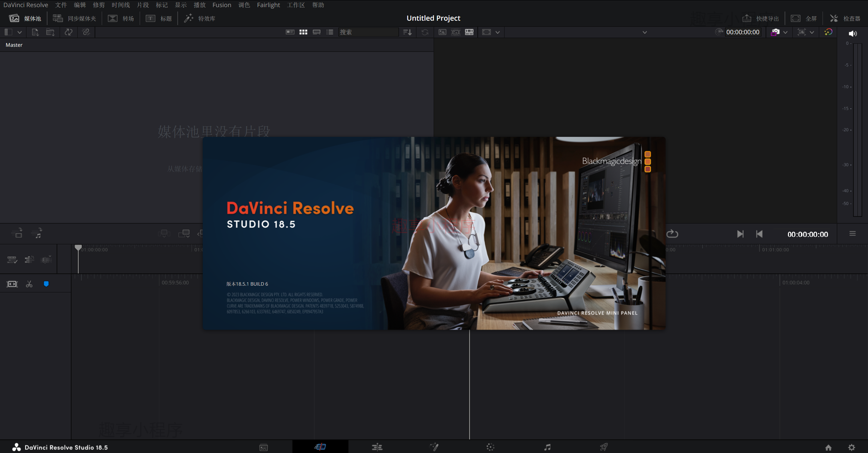Click the blue marker flag icon

pyautogui.click(x=46, y=284)
